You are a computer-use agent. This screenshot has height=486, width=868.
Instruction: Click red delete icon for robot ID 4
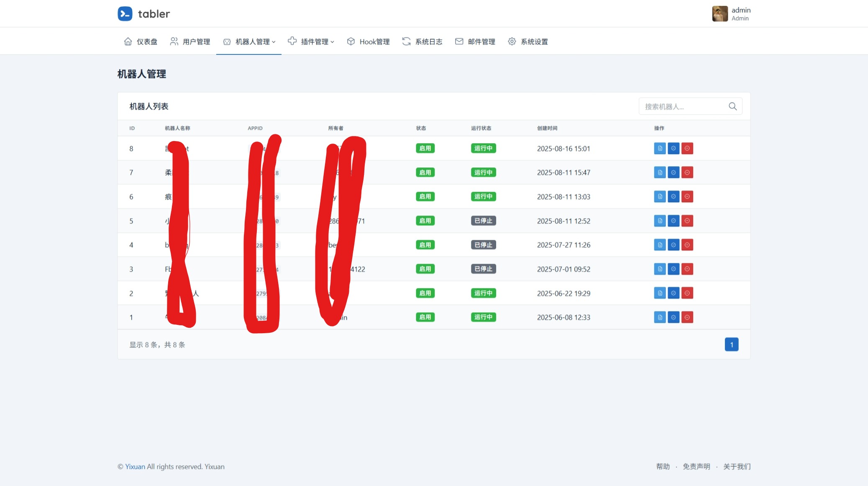687,245
